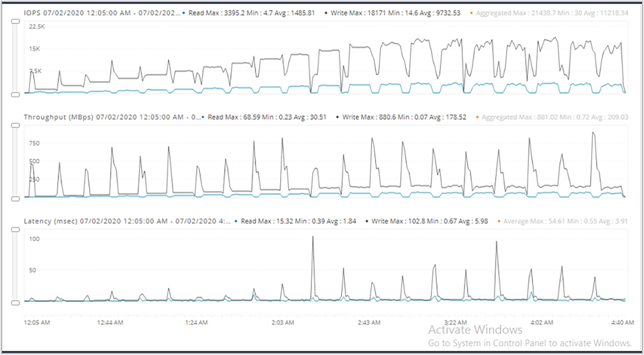
Task: Click the 22.5K label on IOPS axis
Action: (x=37, y=27)
